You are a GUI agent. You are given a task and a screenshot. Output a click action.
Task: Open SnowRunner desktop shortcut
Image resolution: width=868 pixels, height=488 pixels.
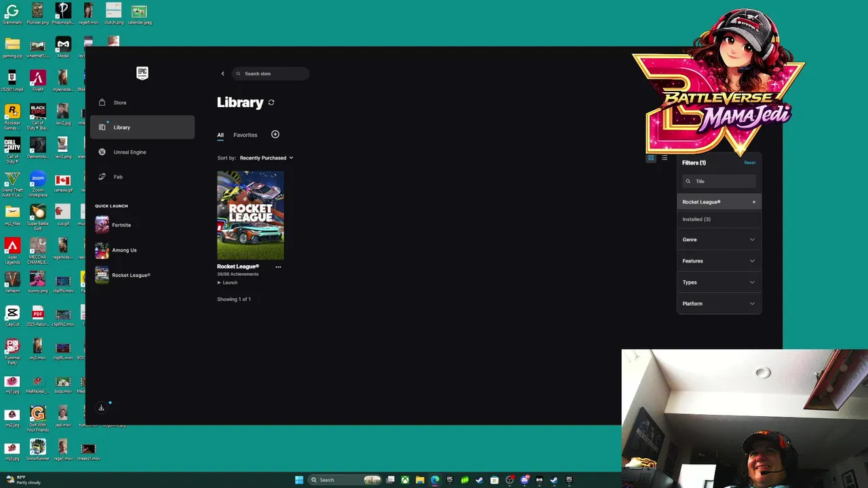38,449
